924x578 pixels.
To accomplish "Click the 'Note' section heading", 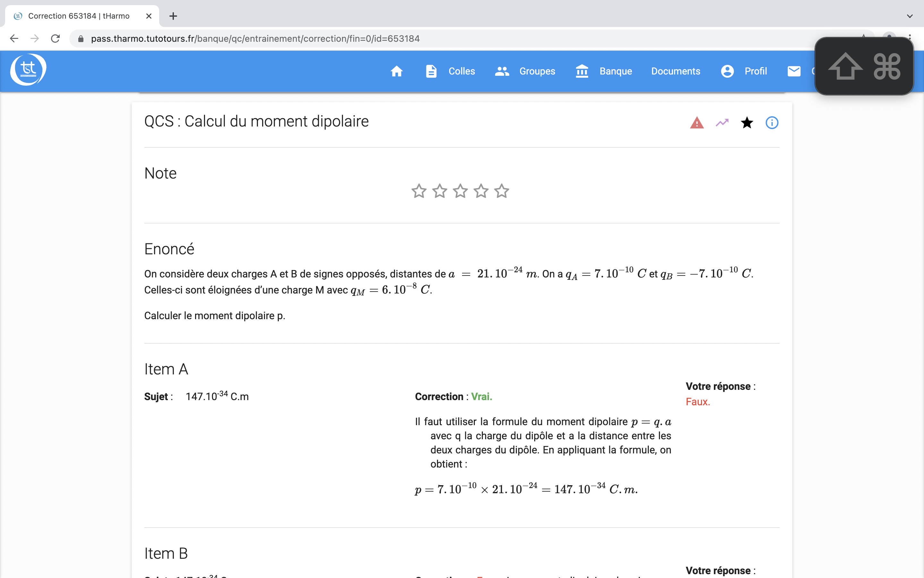I will pyautogui.click(x=160, y=173).
